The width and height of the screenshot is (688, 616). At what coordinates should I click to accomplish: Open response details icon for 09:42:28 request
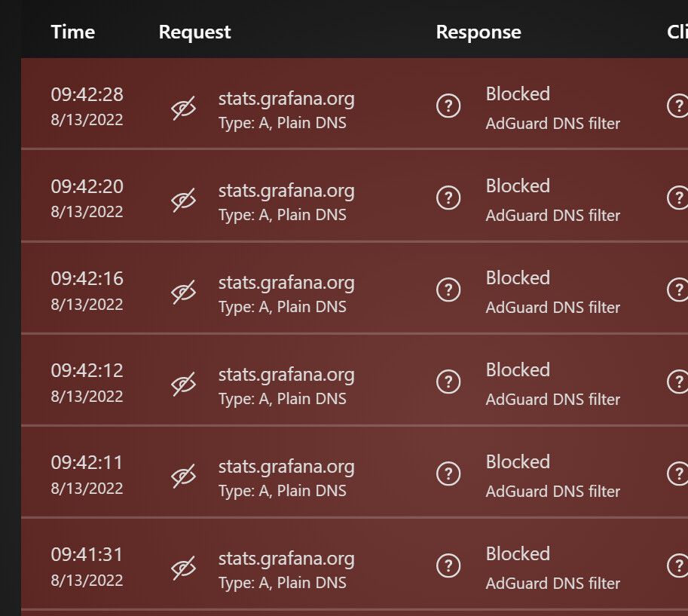(448, 106)
